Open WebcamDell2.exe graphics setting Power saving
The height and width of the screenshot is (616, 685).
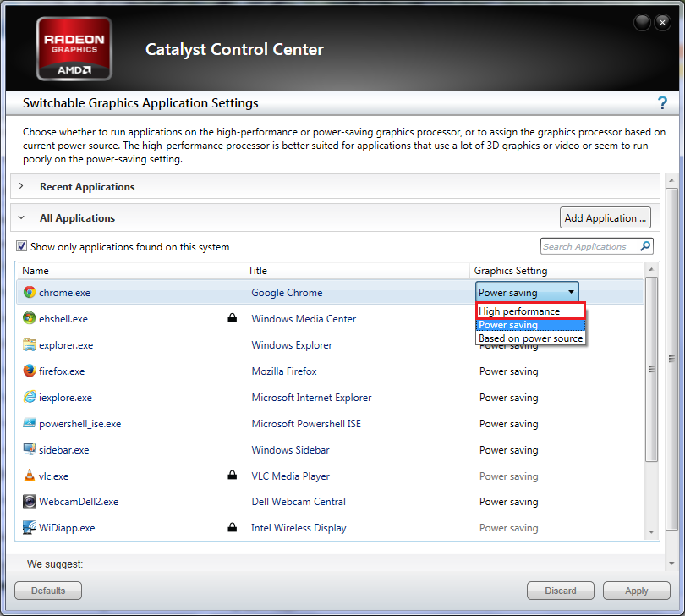pyautogui.click(x=508, y=502)
